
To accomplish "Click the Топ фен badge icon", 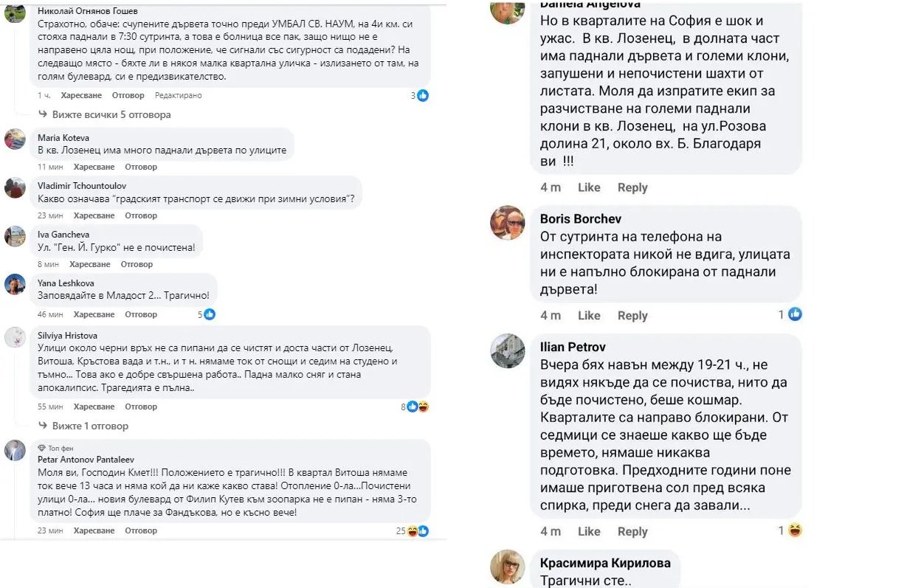I will tap(41, 447).
